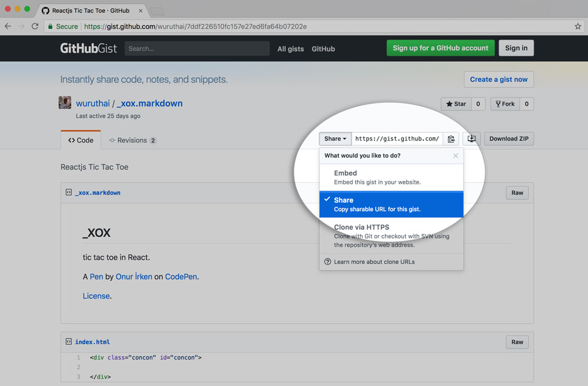Reload the page with the refresh icon
The image size is (588, 386).
(x=35, y=26)
